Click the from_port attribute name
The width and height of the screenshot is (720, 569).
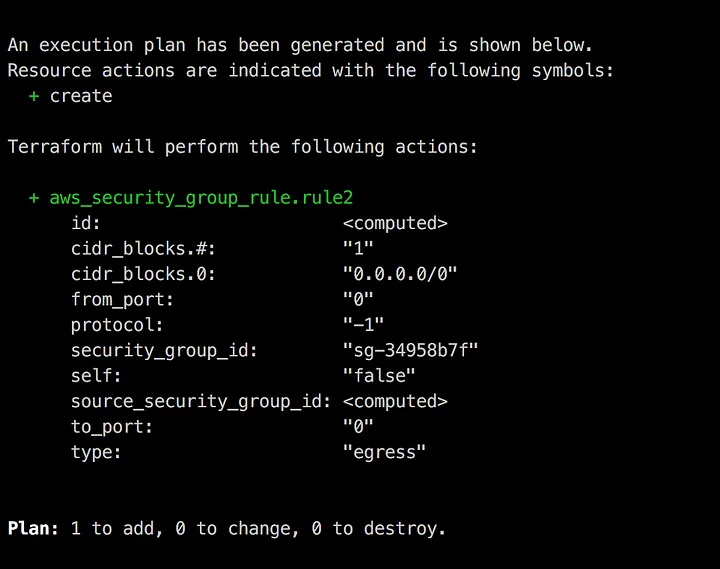(122, 300)
